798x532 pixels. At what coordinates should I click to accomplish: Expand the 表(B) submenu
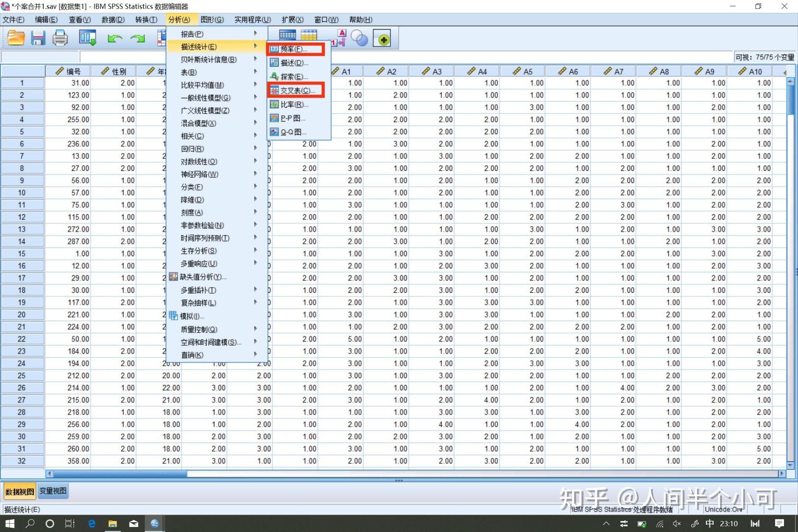click(217, 72)
